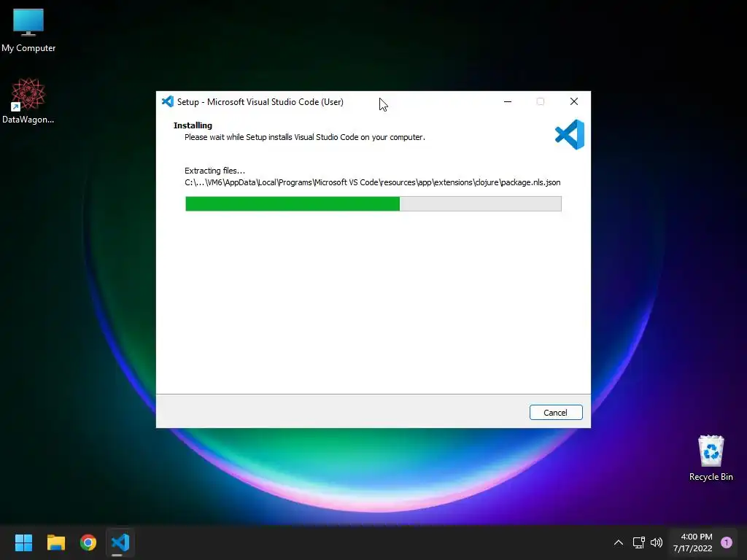Viewport: 747px width, 560px height.
Task: Cancel the Visual Studio Code installation
Action: pyautogui.click(x=555, y=413)
